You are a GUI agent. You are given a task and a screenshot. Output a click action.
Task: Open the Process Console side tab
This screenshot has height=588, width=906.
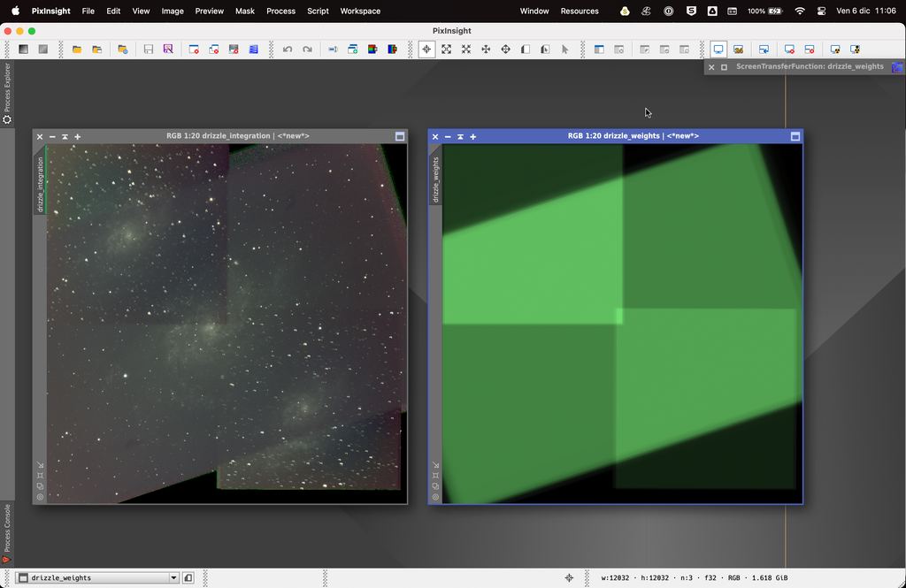(x=7, y=533)
